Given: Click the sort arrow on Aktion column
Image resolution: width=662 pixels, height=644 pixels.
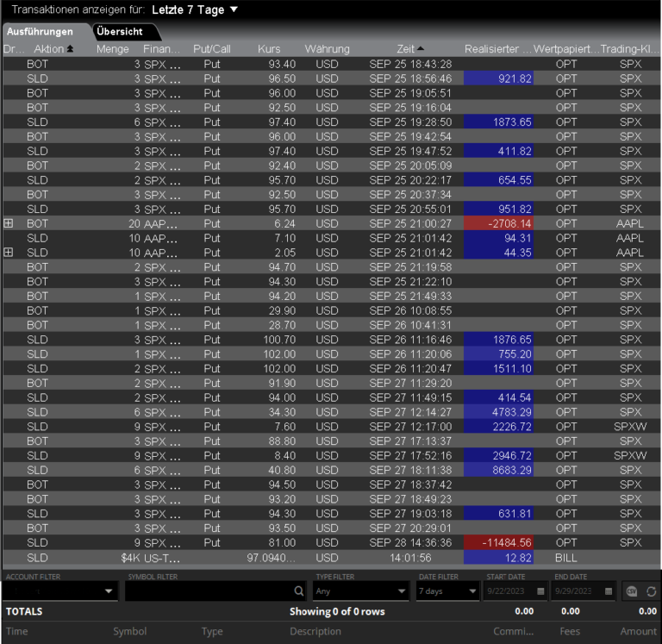Looking at the screenshot, I should click(70, 49).
